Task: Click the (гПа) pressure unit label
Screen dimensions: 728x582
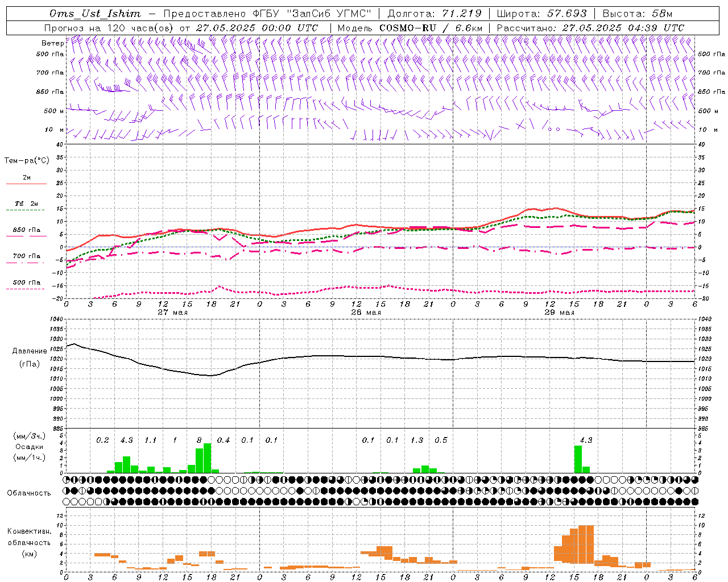Action: pos(30,364)
